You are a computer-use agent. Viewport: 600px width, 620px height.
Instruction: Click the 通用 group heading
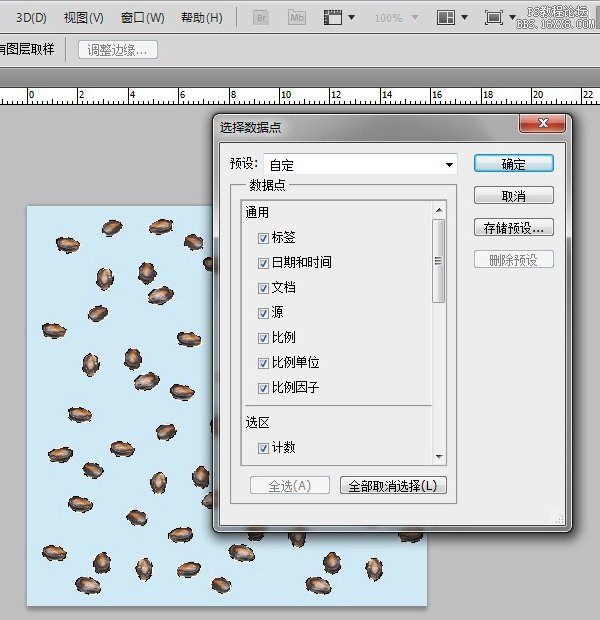257,213
